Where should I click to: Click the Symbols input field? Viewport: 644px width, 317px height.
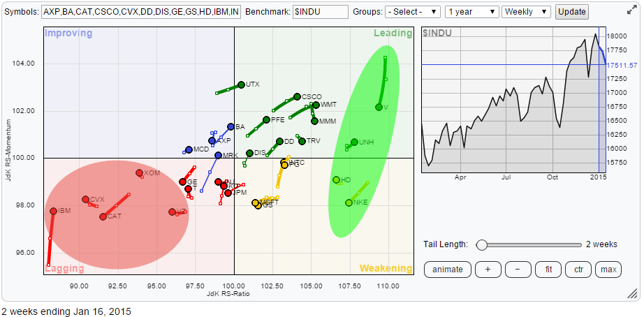[141, 11]
